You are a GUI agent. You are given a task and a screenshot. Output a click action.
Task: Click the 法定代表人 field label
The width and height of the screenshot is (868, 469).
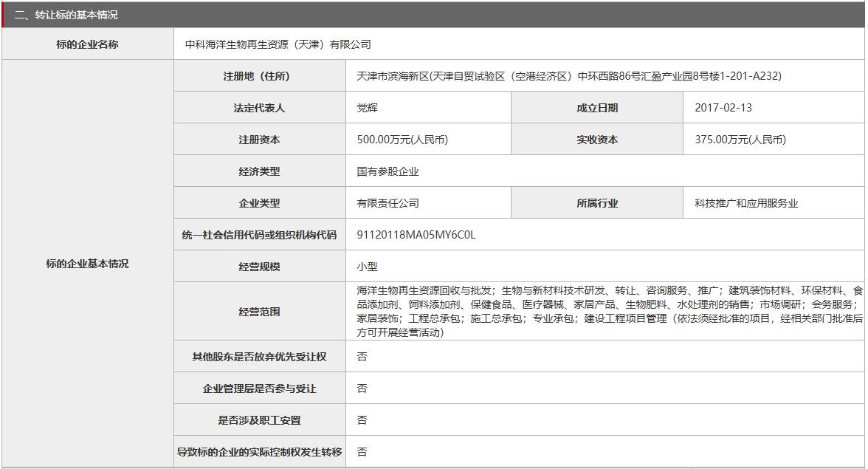pyautogui.click(x=258, y=107)
